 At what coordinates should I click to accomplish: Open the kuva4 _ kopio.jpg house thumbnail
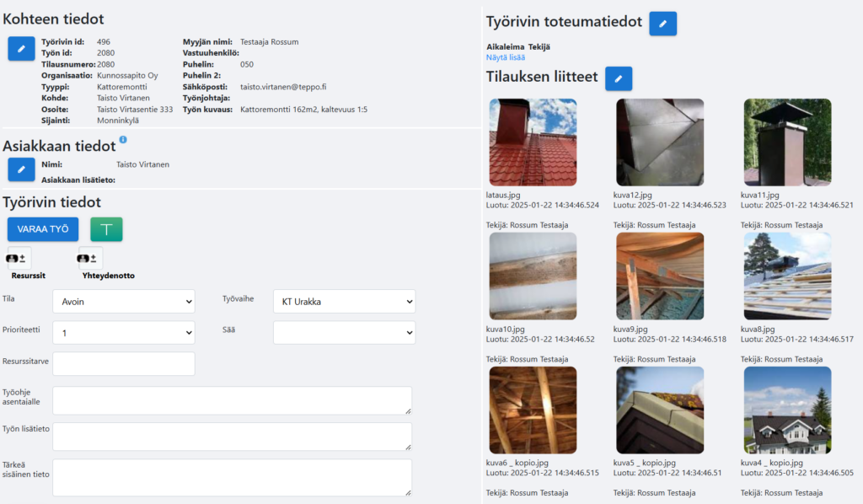pyautogui.click(x=788, y=410)
